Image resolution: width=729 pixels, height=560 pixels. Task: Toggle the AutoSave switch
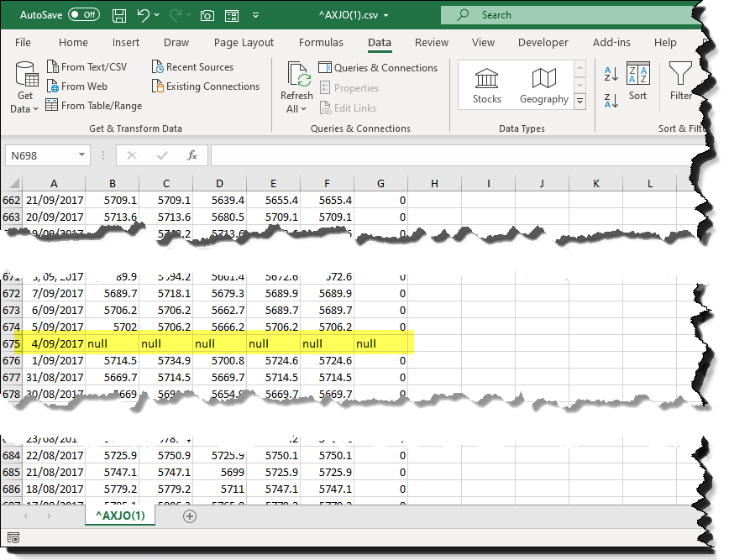pyautogui.click(x=83, y=15)
